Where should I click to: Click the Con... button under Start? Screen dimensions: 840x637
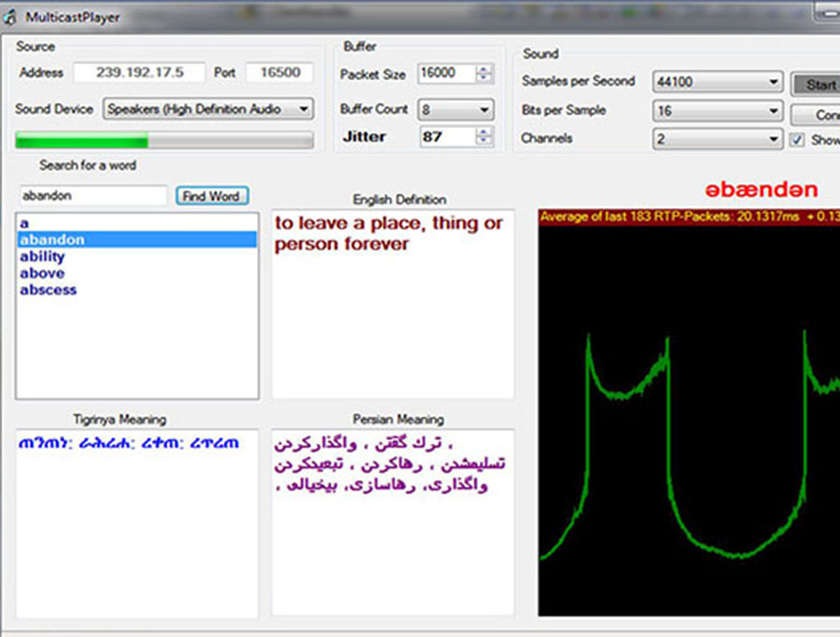816,115
